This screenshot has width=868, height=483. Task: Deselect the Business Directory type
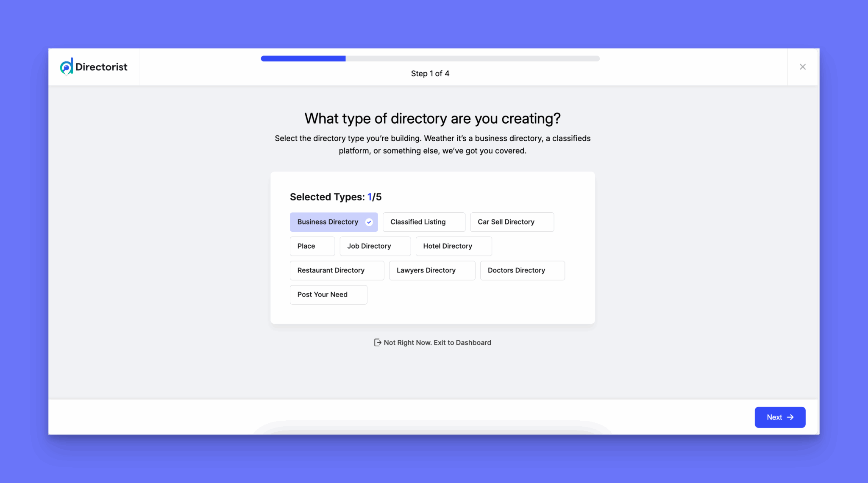pyautogui.click(x=328, y=222)
